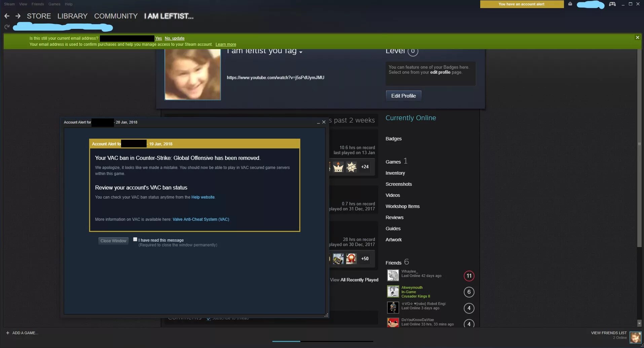Open the Friends menu
The image size is (644, 348).
tap(38, 4)
